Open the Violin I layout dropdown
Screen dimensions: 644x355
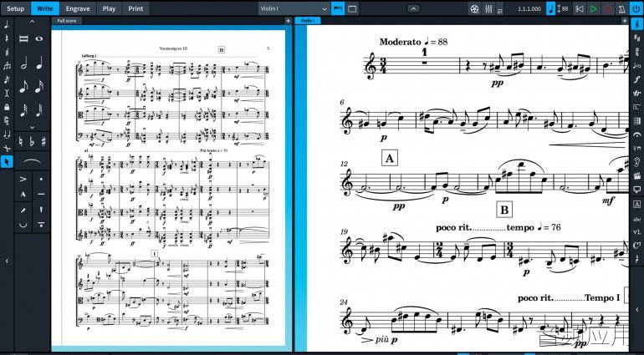coord(294,8)
